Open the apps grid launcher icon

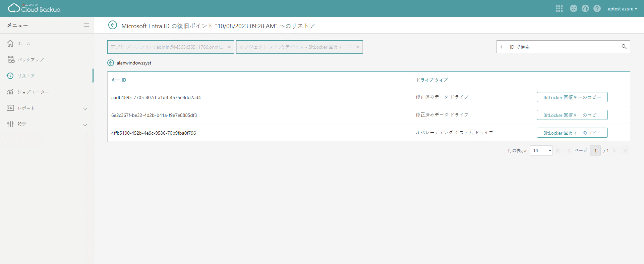click(x=559, y=8)
